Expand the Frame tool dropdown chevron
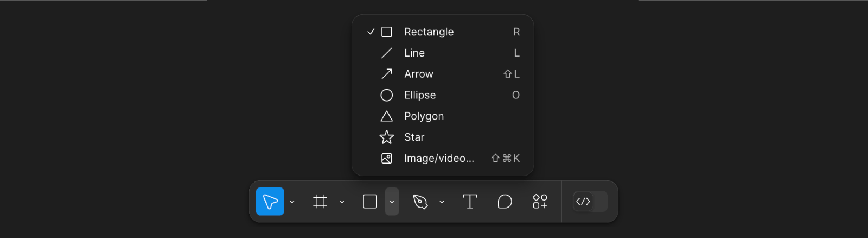The image size is (868, 238). (x=342, y=202)
